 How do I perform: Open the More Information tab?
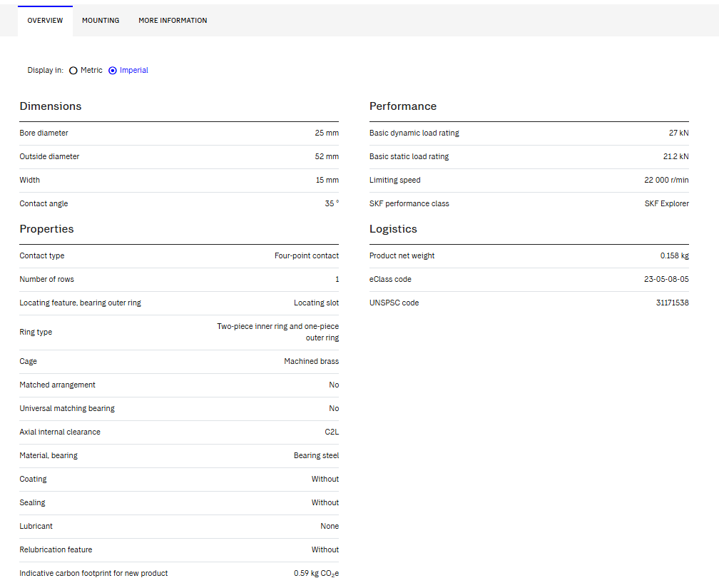pos(173,21)
